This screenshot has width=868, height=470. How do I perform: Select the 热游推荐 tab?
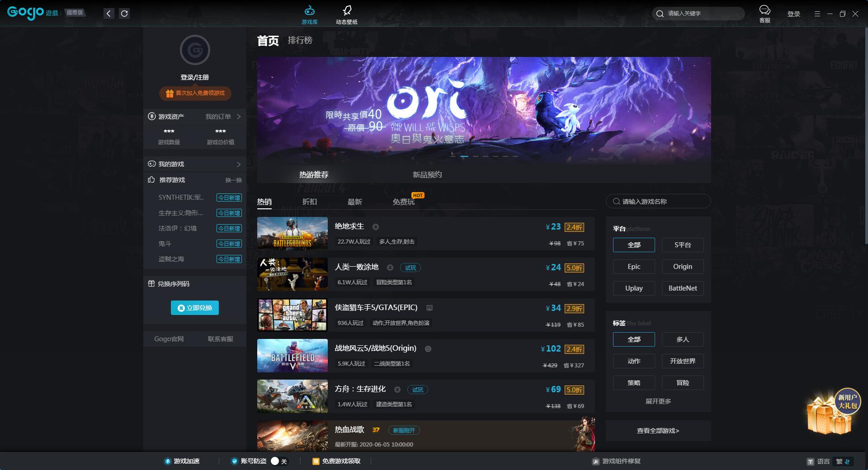(314, 174)
